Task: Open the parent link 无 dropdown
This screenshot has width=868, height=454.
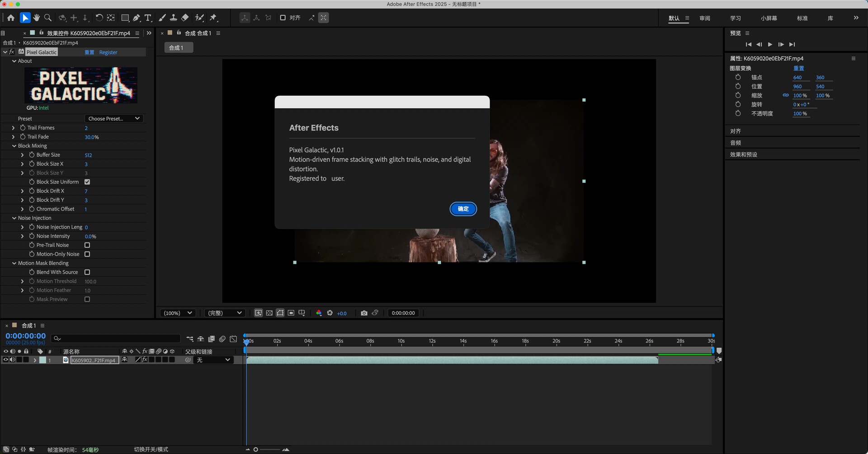Action: [213, 360]
